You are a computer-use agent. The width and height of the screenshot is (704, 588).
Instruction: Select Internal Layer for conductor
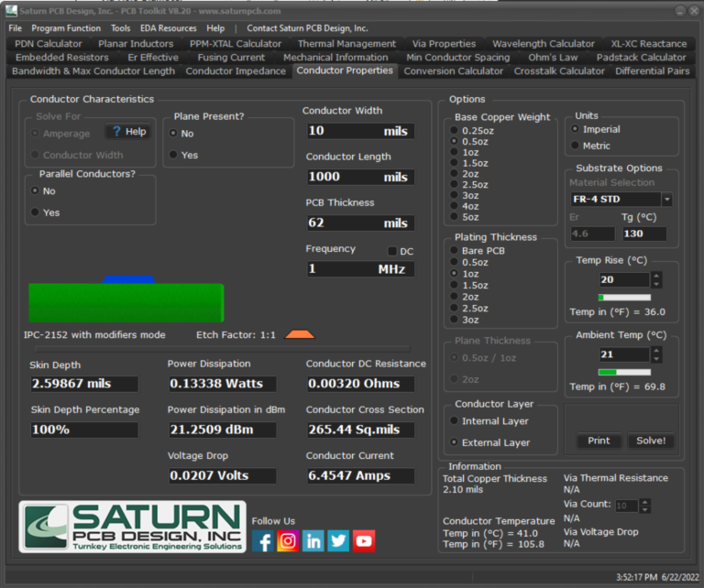(456, 421)
